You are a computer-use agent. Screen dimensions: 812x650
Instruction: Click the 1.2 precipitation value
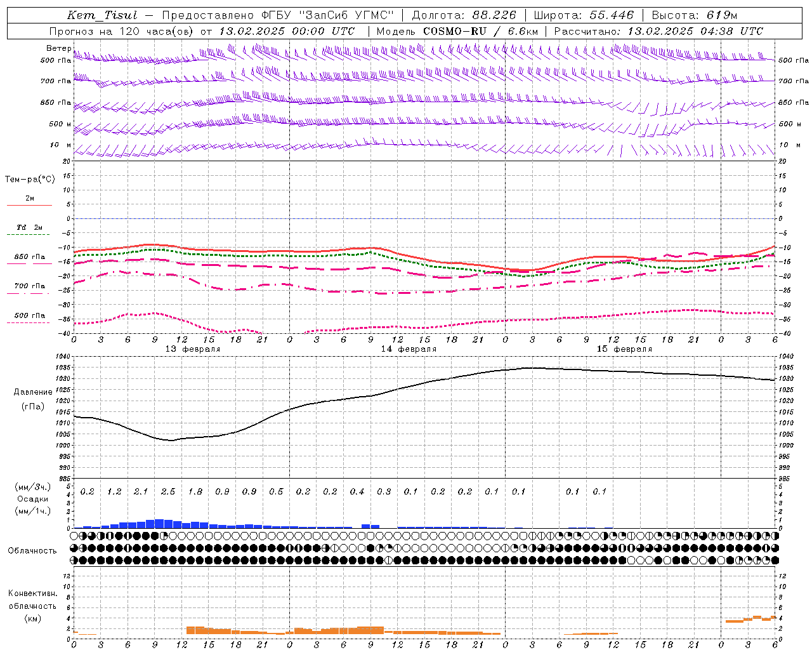[x=114, y=491]
